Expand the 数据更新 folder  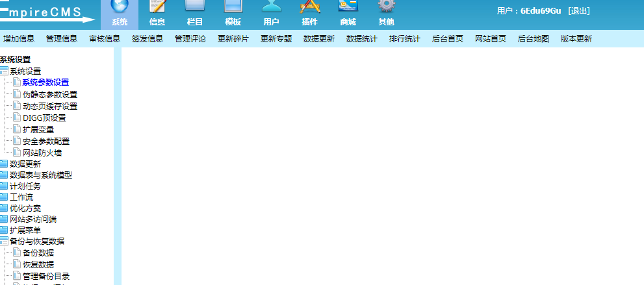click(4, 164)
